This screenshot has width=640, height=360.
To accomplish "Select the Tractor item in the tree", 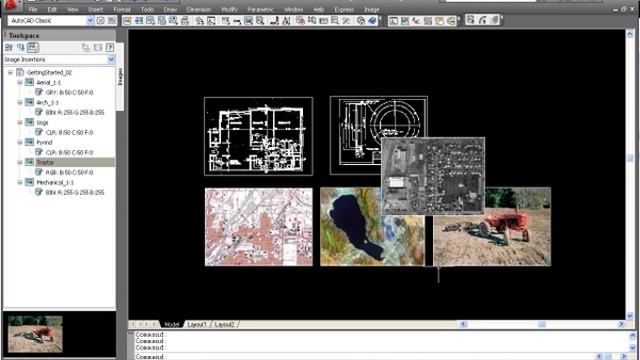I will [45, 162].
